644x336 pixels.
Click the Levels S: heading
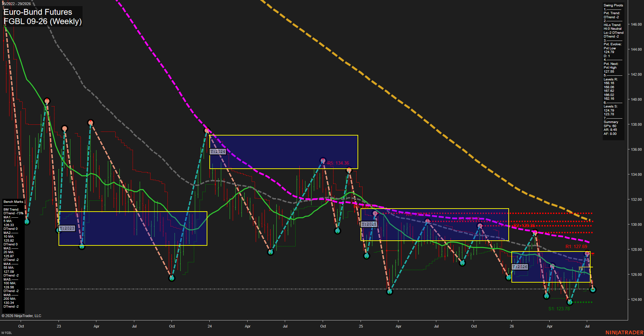(611, 106)
